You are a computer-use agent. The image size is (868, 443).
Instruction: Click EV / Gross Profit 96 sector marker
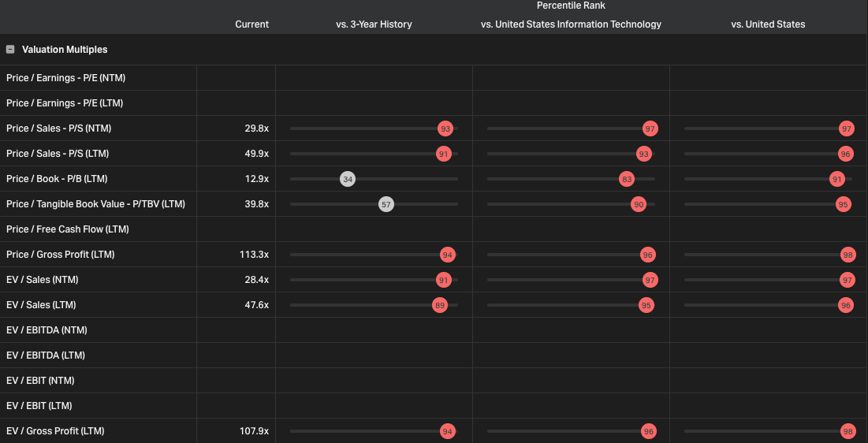[649, 431]
